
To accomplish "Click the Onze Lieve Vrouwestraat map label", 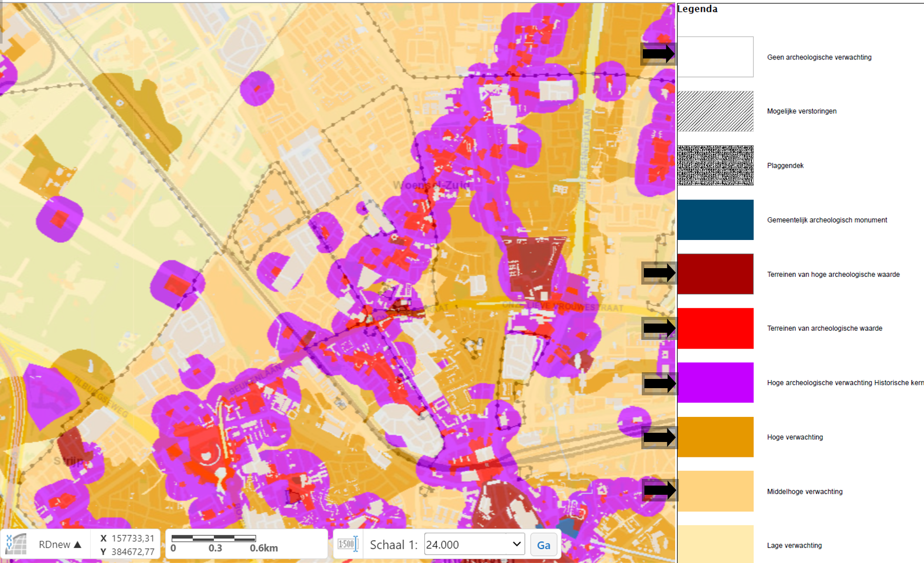I will [x=562, y=307].
